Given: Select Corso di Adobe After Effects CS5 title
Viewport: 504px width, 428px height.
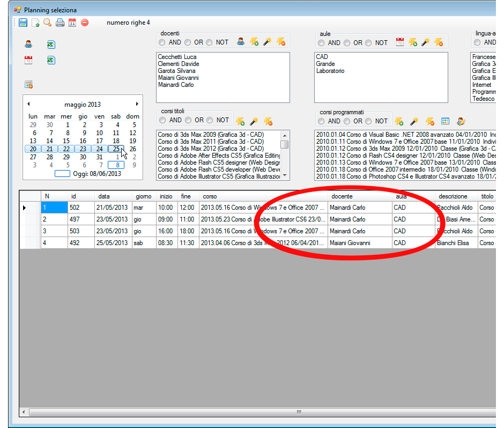Looking at the screenshot, I should click(x=219, y=156).
